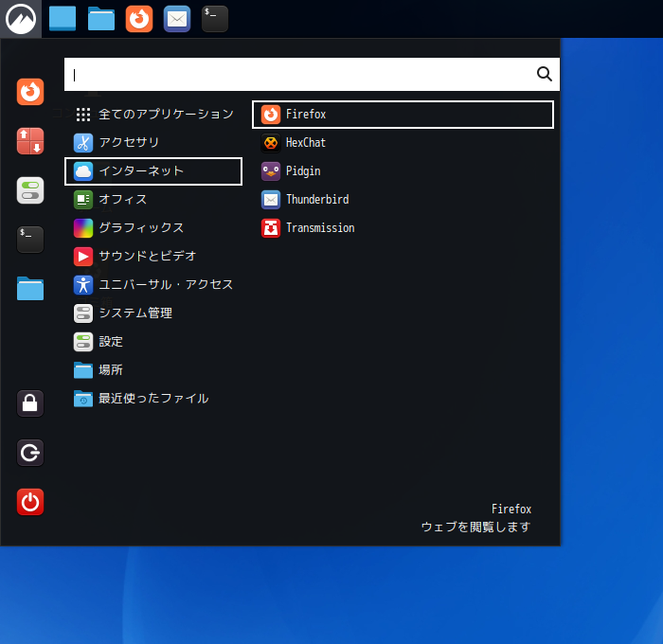Image resolution: width=663 pixels, height=644 pixels.
Task: Click the scissors icon beside アクセサリ
Action: click(x=83, y=142)
